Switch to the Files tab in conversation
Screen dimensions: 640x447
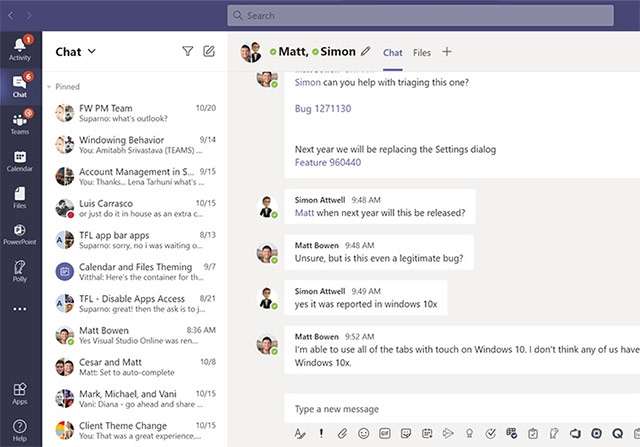pos(422,52)
